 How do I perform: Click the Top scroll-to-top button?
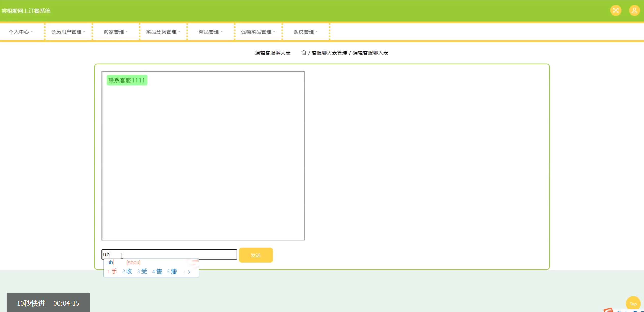633,304
